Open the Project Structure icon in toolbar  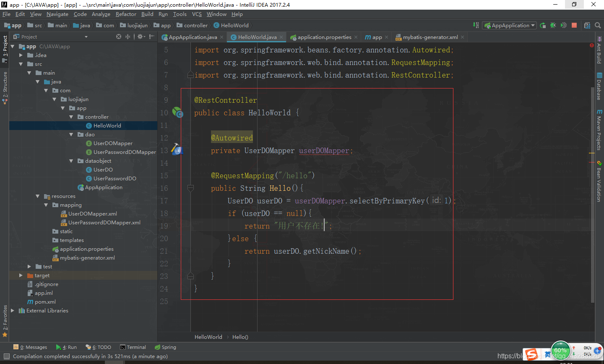click(587, 25)
